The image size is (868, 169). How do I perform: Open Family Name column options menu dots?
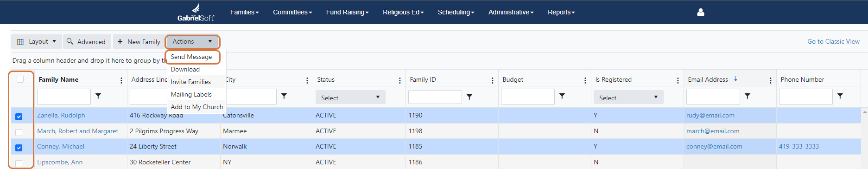coord(121,80)
